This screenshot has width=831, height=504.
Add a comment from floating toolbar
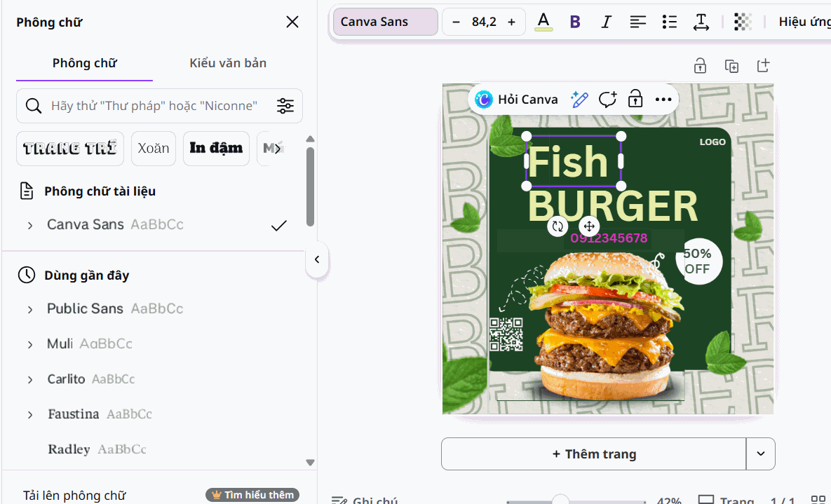[607, 99]
